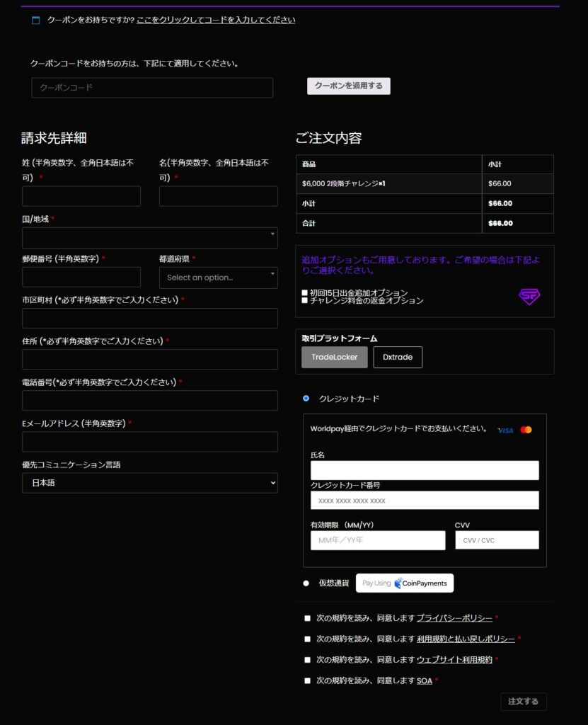Screen dimensions: 588x725
Task: Check the チャレンジ料金の返金オプション option
Action: [306, 300]
